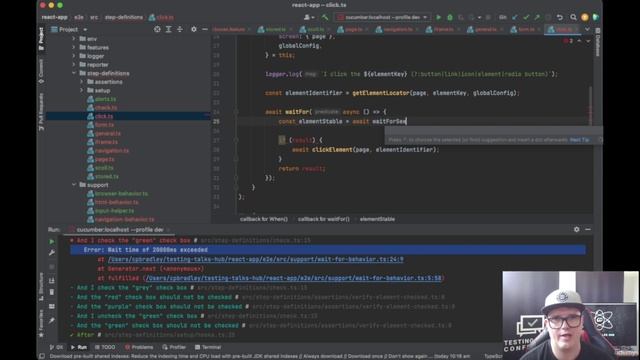Open the Terminal tool window tab
Screen dimensions: 640x360
208,347
